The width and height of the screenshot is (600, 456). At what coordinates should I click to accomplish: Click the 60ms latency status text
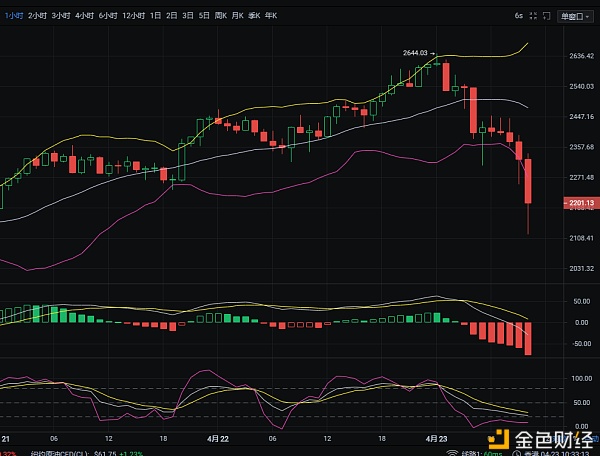pyautogui.click(x=493, y=453)
